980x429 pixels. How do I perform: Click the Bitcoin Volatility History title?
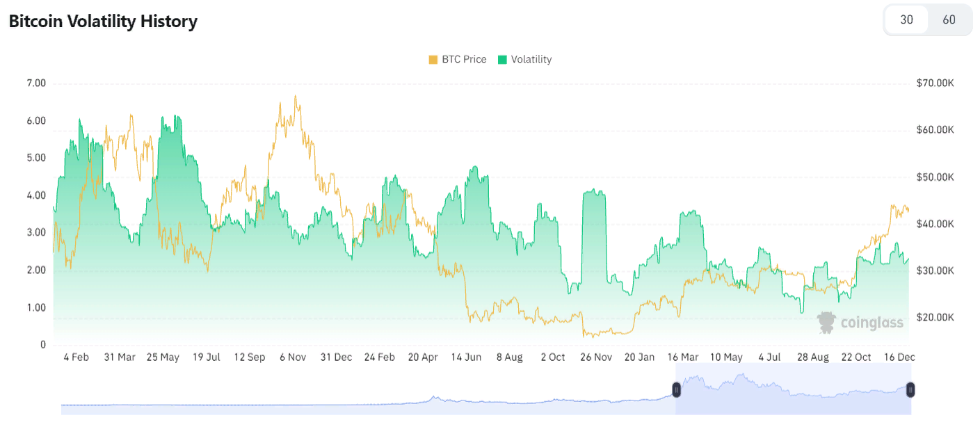tap(103, 22)
